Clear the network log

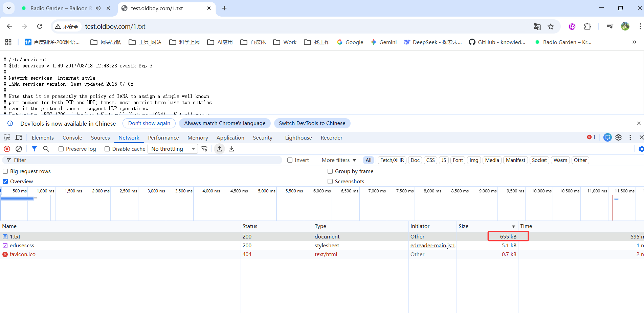tap(19, 149)
